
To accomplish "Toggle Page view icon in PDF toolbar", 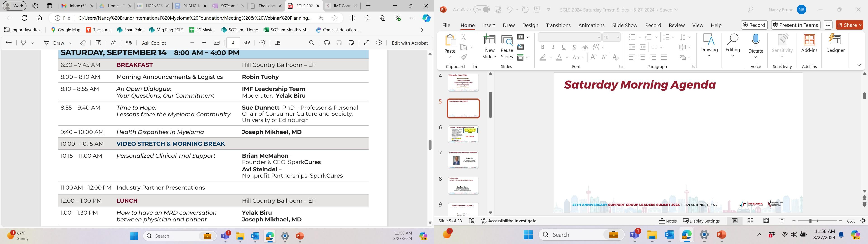I will [278, 43].
